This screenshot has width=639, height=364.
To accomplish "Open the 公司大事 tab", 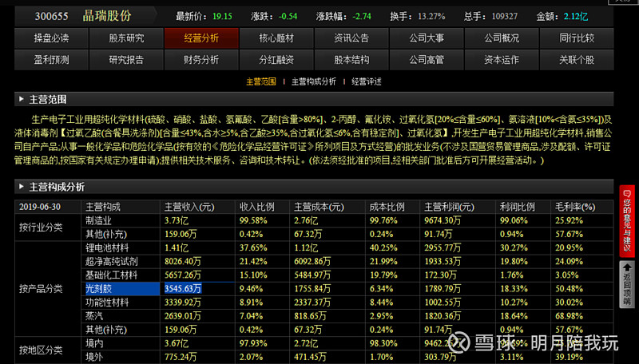I will pyautogui.click(x=427, y=38).
